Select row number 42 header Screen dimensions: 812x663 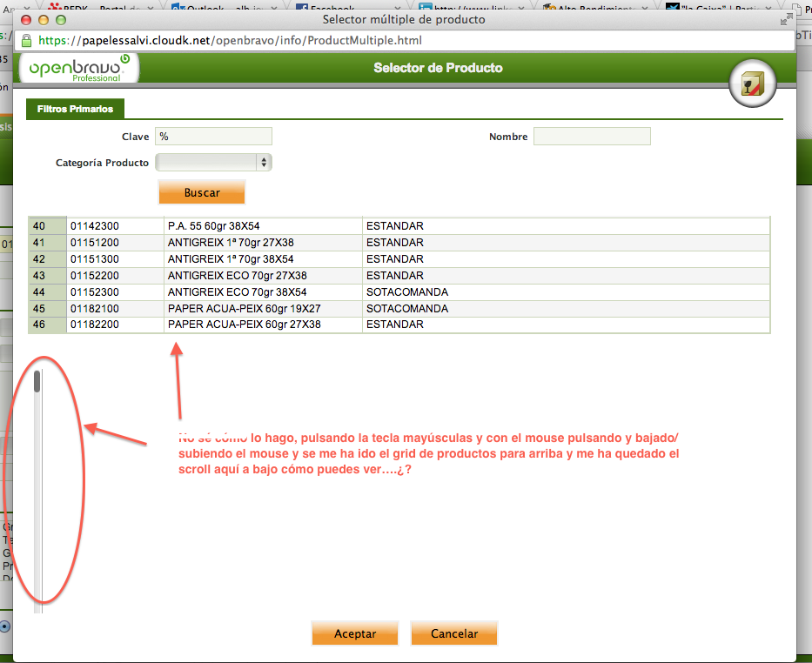tap(47, 259)
